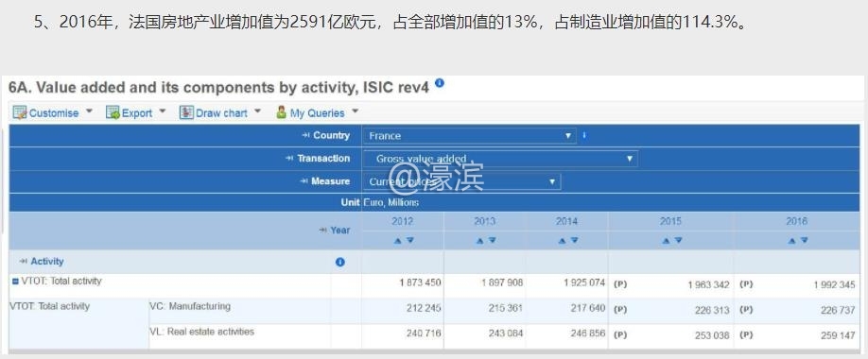This screenshot has height=359, width=868.
Task: Sort ascending by 2013 column
Action: (x=479, y=241)
